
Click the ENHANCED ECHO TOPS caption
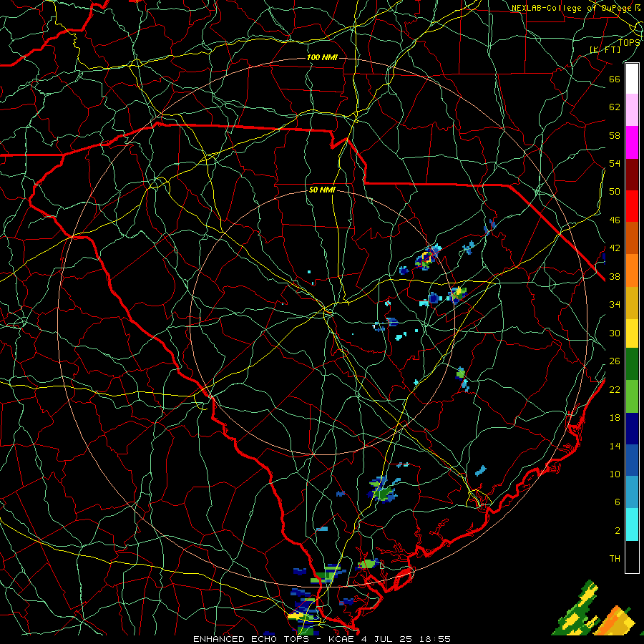pyautogui.click(x=250, y=639)
